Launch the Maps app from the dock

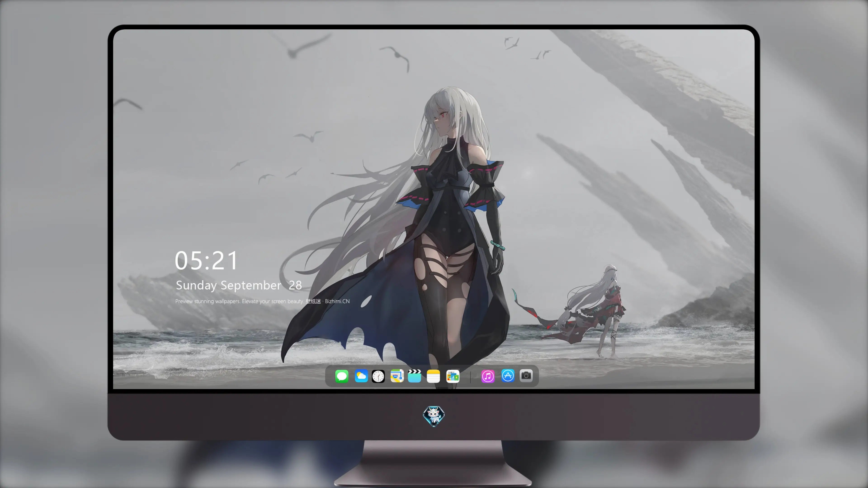[397, 376]
